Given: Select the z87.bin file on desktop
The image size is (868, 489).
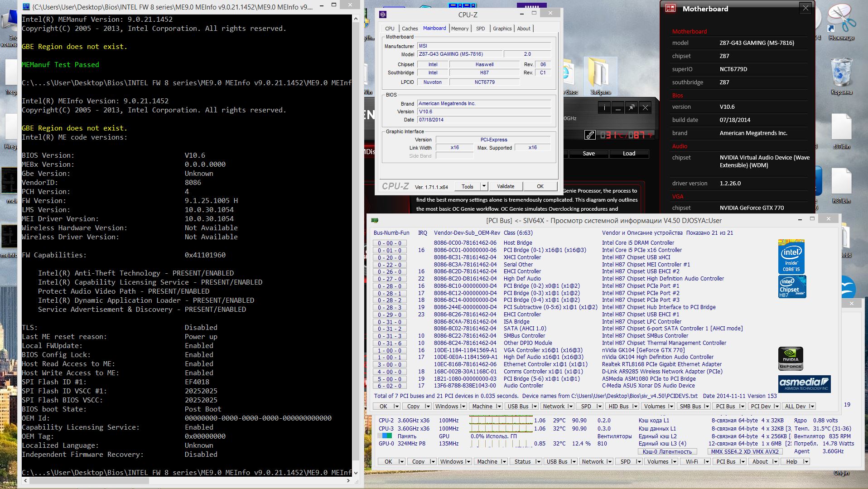Looking at the screenshot, I should [841, 131].
